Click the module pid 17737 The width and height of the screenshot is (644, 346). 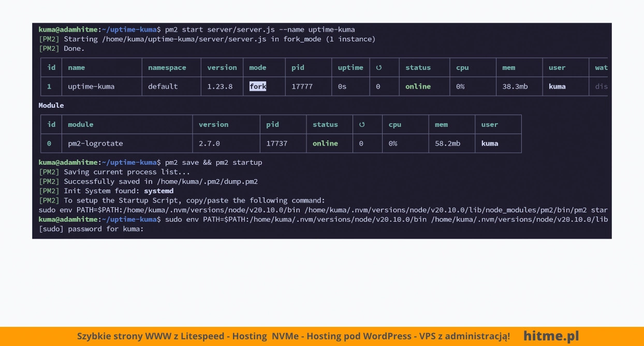(x=276, y=143)
